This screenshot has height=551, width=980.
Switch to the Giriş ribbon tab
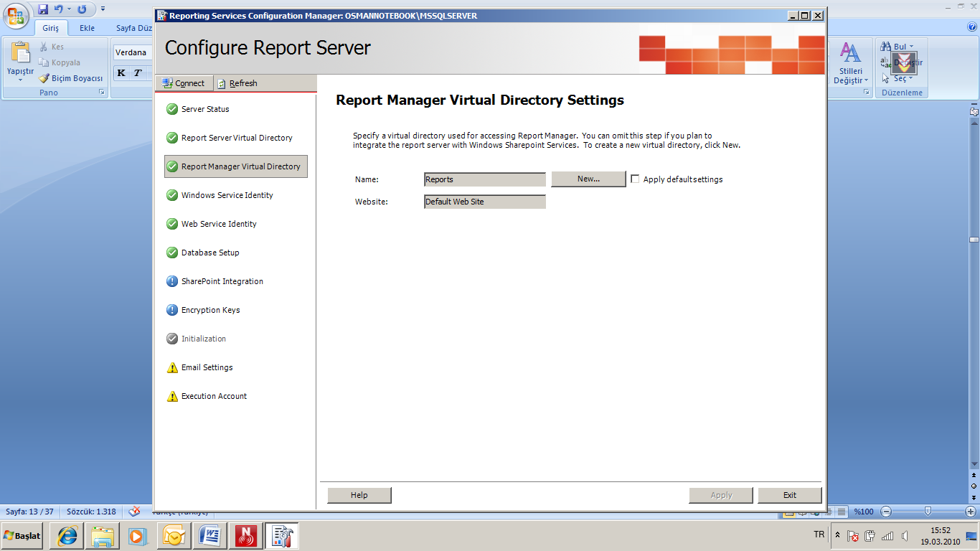pos(51,28)
